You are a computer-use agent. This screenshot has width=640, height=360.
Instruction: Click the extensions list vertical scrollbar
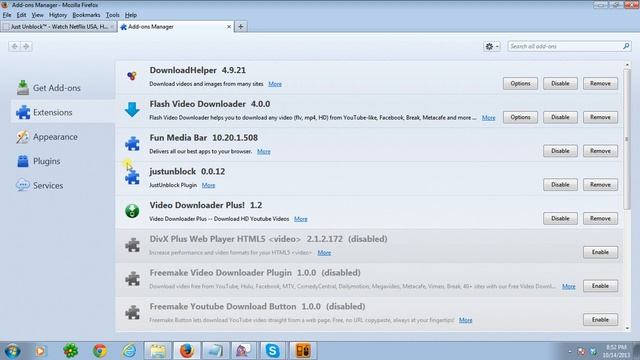click(627, 139)
